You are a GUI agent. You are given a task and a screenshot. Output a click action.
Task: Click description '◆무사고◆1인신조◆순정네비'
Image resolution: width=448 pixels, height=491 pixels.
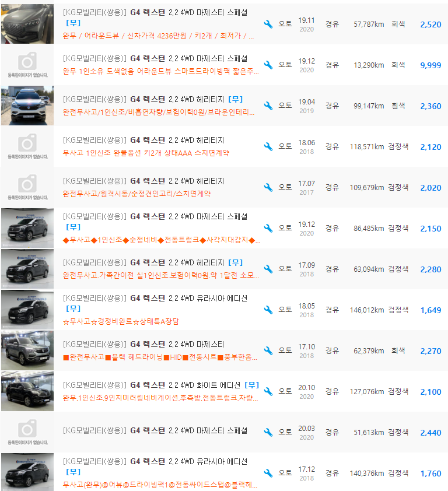click(x=162, y=240)
